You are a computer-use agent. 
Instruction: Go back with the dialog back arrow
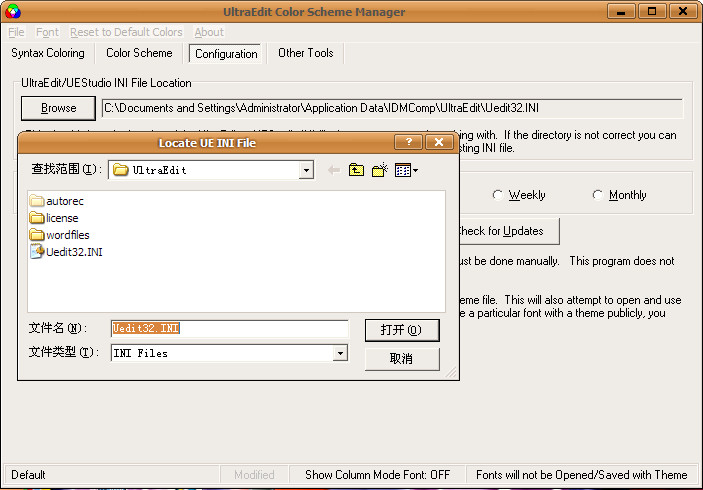(x=334, y=170)
